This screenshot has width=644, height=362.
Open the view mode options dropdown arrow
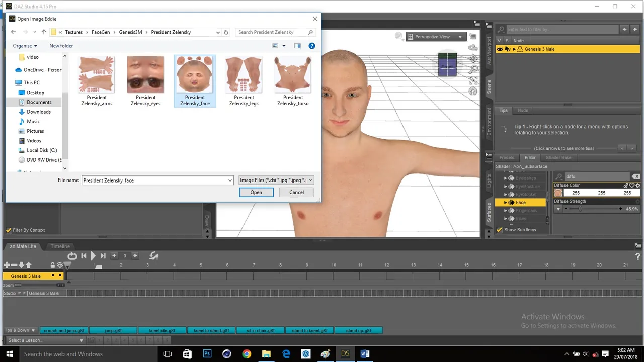tap(284, 46)
